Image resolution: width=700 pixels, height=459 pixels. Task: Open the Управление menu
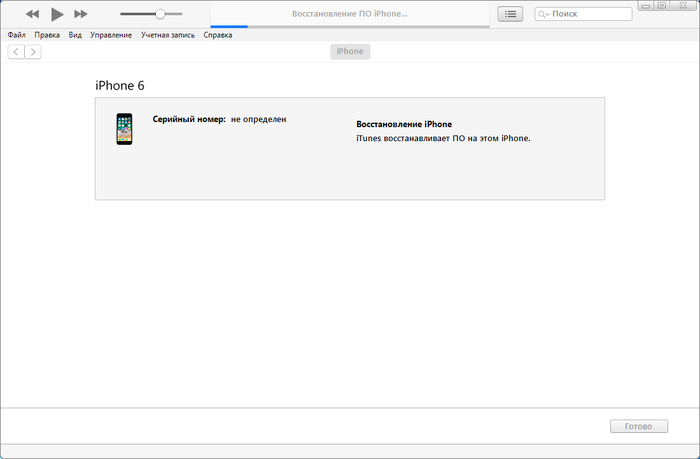pos(110,35)
